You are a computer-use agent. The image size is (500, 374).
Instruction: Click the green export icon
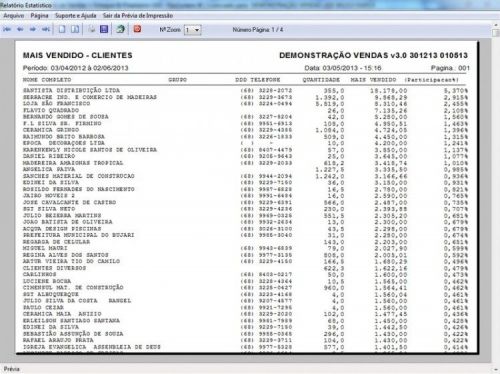click(120, 29)
